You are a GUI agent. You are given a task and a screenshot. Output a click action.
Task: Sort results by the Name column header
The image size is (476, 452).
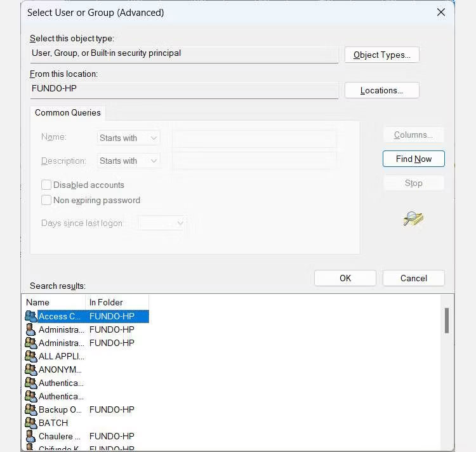coord(54,302)
